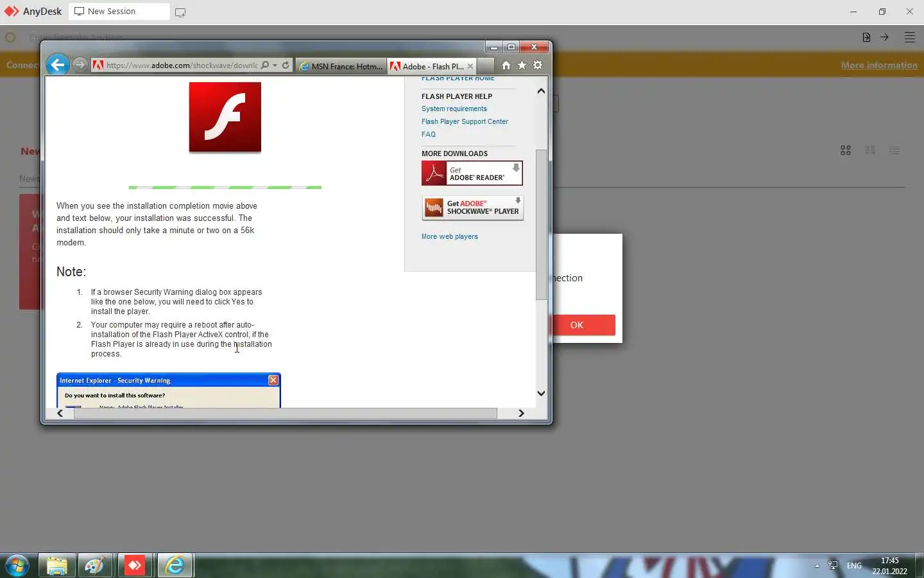
Task: Open AnyDesk file transfer document icon
Action: point(866,37)
